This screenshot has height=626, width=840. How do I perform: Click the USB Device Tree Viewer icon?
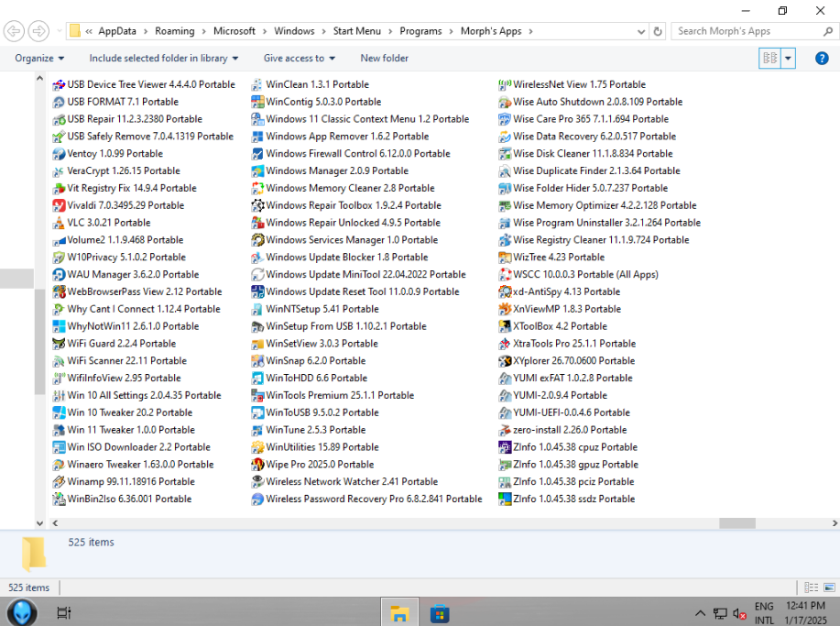(x=59, y=84)
